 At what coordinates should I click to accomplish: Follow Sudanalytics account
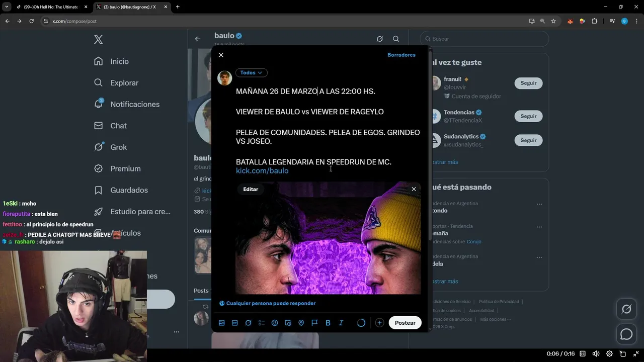pos(528,140)
